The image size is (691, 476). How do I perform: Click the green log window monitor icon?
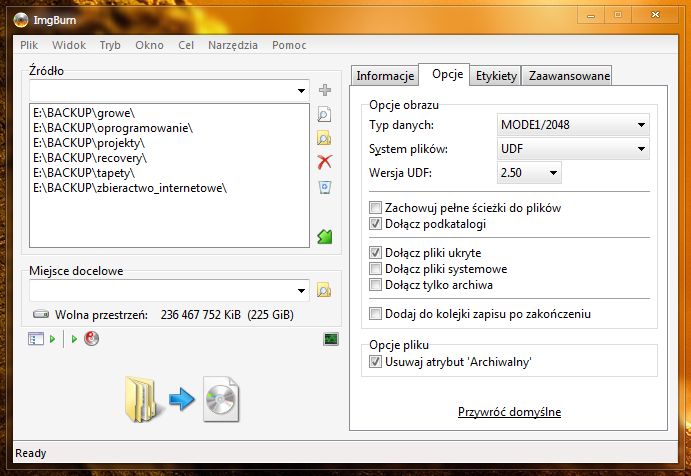click(331, 338)
